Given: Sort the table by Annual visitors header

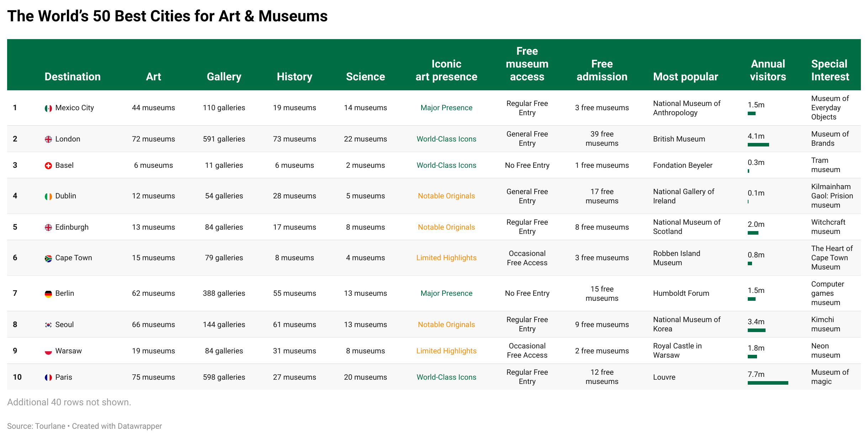Looking at the screenshot, I should (x=768, y=70).
